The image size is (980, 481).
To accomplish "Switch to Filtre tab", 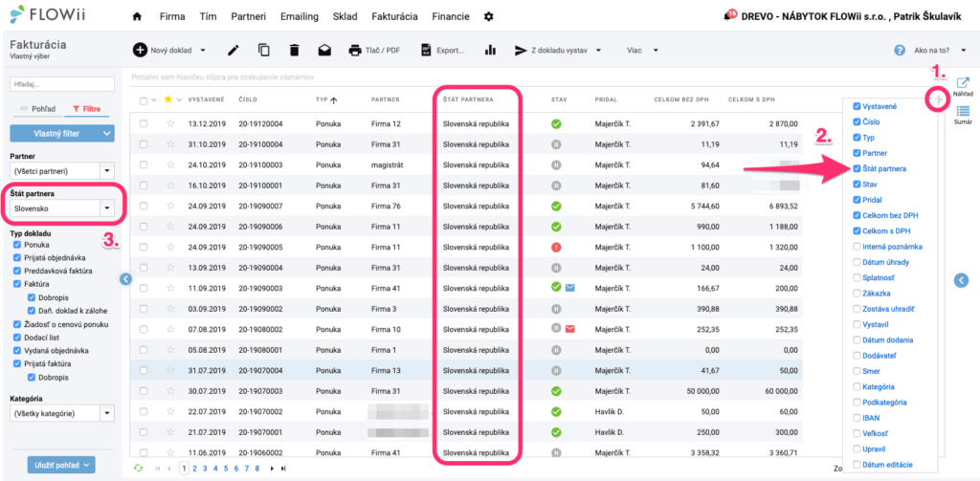I will (x=87, y=109).
